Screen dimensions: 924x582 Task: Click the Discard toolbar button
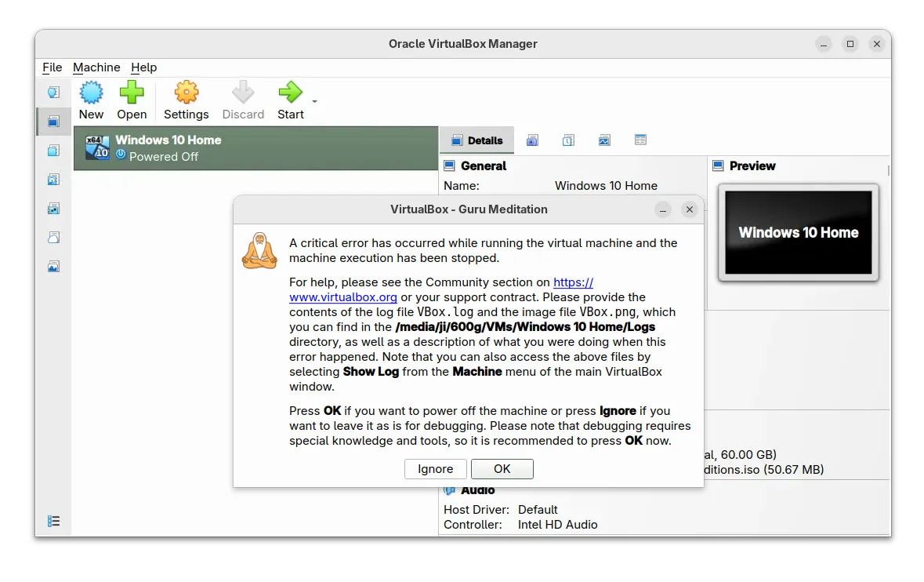[x=243, y=101]
